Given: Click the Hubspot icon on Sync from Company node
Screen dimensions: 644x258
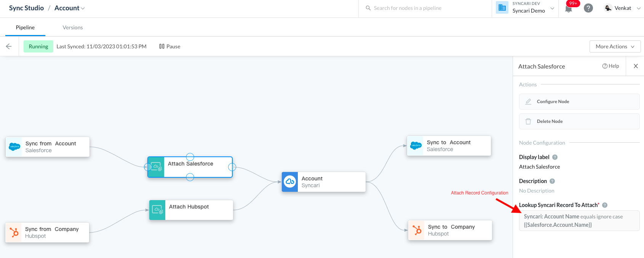Looking at the screenshot, I should (x=14, y=233).
